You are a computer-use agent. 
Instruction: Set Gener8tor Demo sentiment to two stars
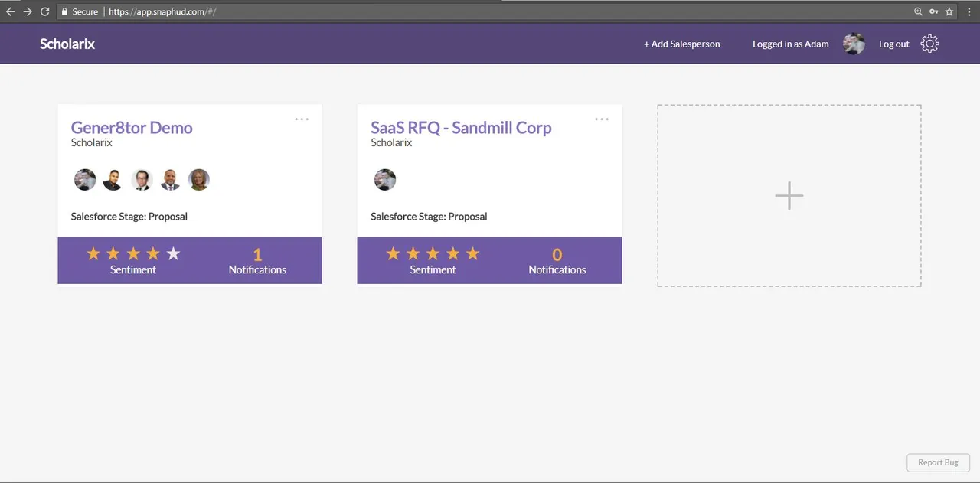[x=113, y=253]
